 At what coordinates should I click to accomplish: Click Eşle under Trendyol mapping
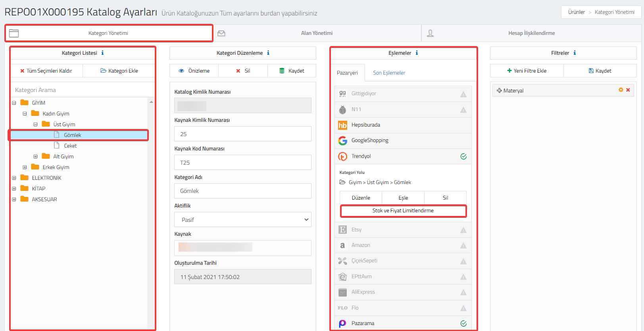(403, 198)
